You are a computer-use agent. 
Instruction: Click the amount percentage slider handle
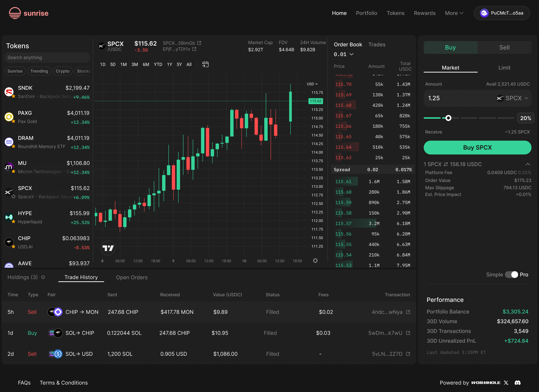coord(448,118)
